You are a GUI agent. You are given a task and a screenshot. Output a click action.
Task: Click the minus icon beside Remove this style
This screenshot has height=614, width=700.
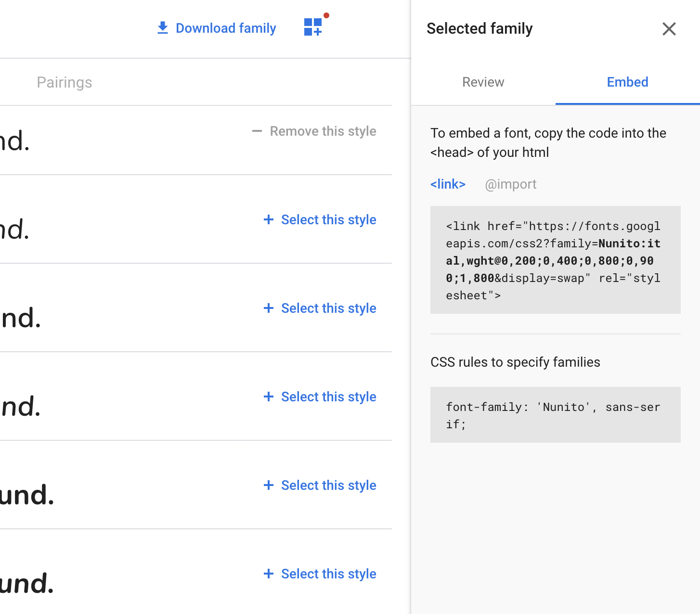click(257, 131)
